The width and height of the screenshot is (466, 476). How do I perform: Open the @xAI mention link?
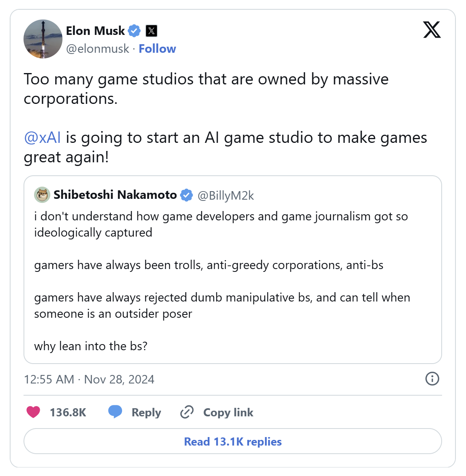(x=42, y=137)
